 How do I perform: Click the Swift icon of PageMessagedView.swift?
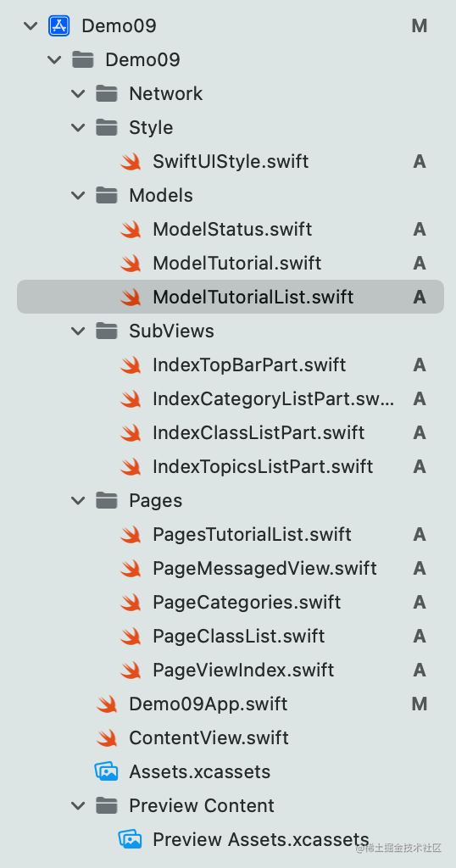click(x=131, y=568)
